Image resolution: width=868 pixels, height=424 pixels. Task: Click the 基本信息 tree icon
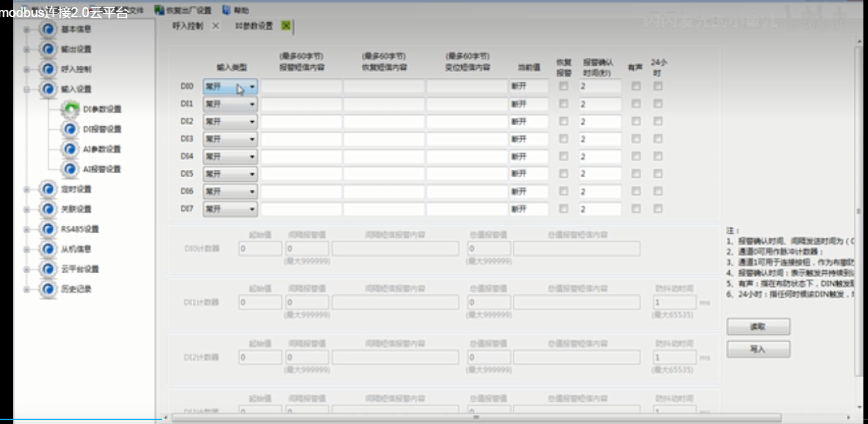point(47,30)
